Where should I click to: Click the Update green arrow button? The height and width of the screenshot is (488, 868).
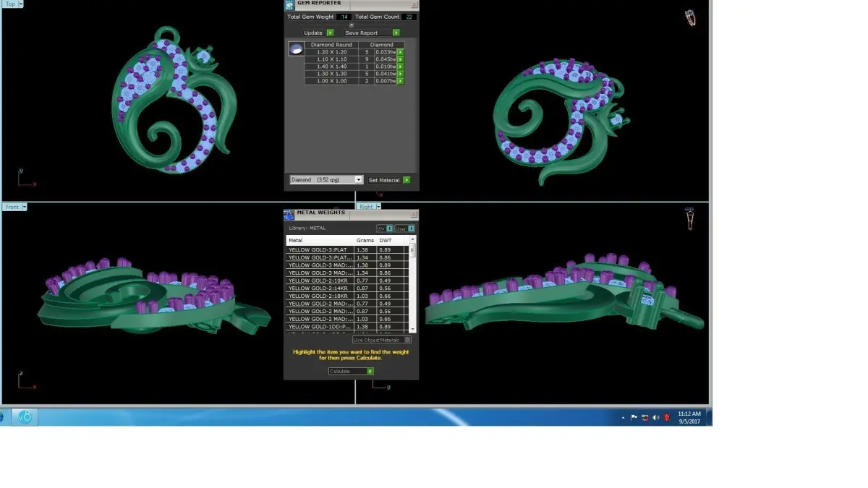[x=331, y=33]
